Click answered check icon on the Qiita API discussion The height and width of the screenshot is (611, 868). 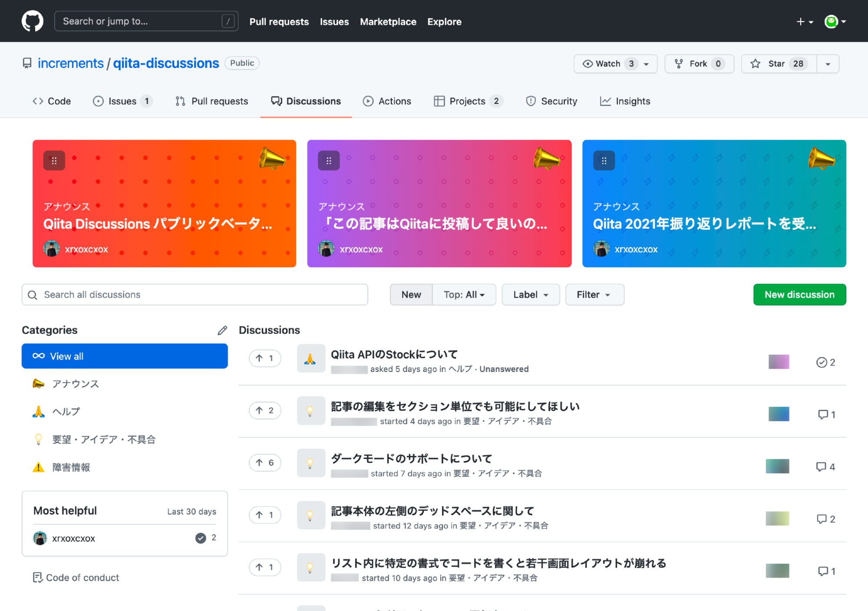pos(822,362)
